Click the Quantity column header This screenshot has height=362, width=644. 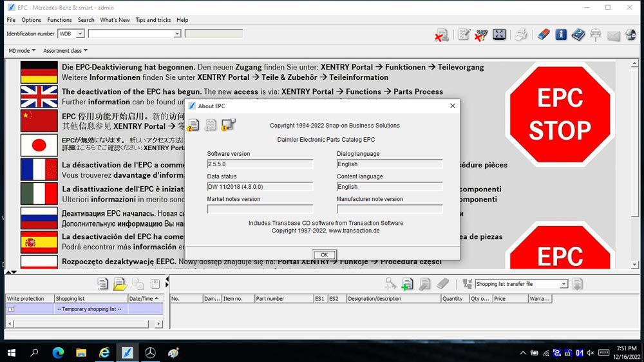tap(455, 299)
